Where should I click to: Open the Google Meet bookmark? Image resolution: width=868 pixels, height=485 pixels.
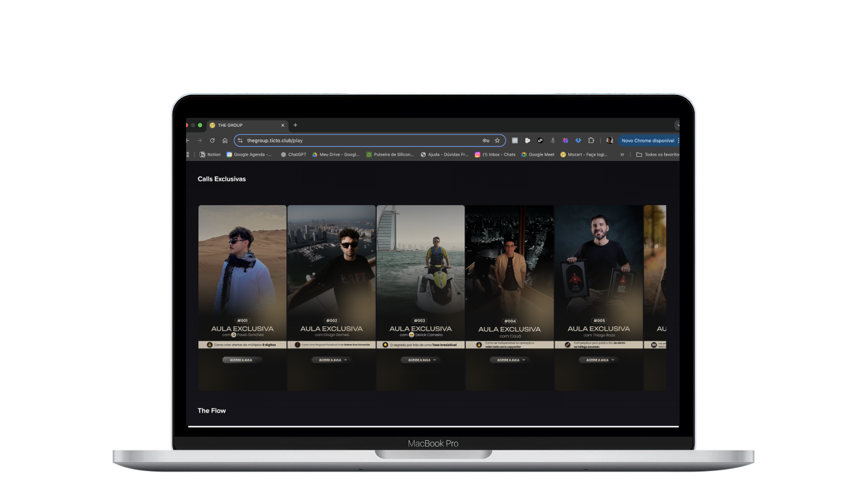[538, 154]
